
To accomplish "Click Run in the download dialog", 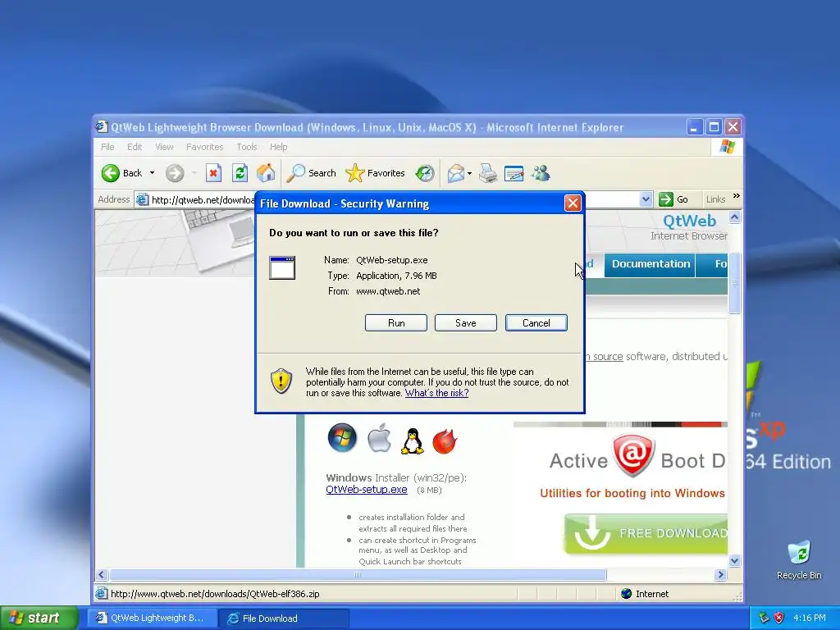I will pyautogui.click(x=396, y=323).
